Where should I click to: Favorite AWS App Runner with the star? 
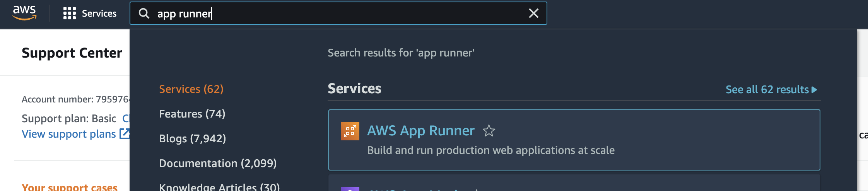pyautogui.click(x=489, y=131)
